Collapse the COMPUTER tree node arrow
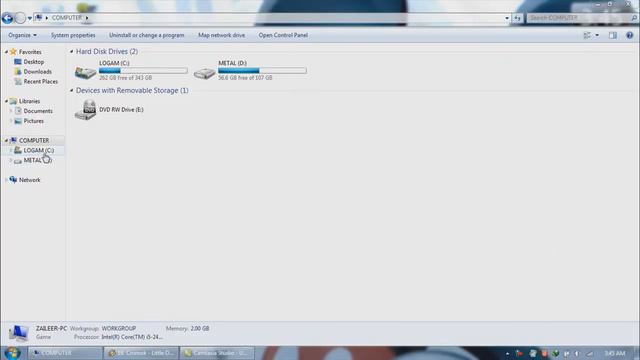This screenshot has width=640, height=360. point(6,140)
